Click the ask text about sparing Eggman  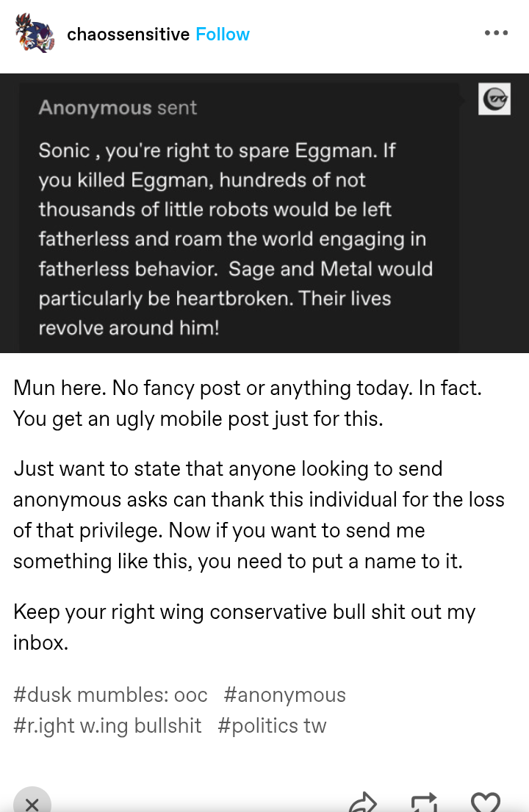click(x=236, y=239)
